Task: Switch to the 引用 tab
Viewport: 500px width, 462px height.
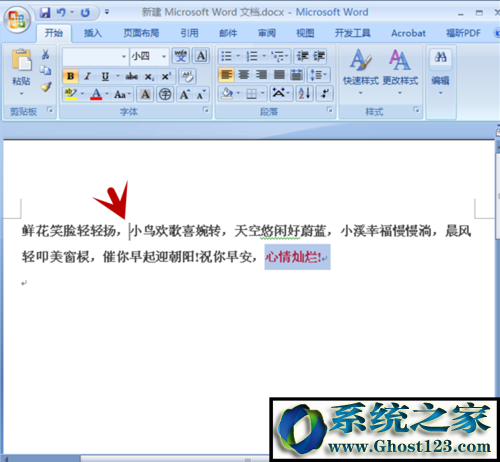Action: click(x=189, y=33)
